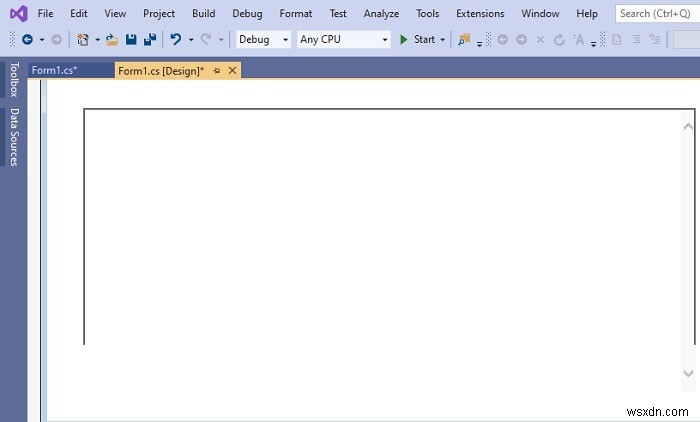This screenshot has height=422, width=700.
Task: Click the greyed Navigate Forward icon
Action: click(56, 40)
